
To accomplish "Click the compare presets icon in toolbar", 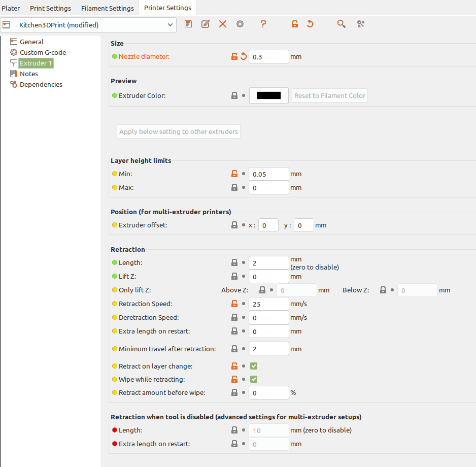I will point(361,24).
